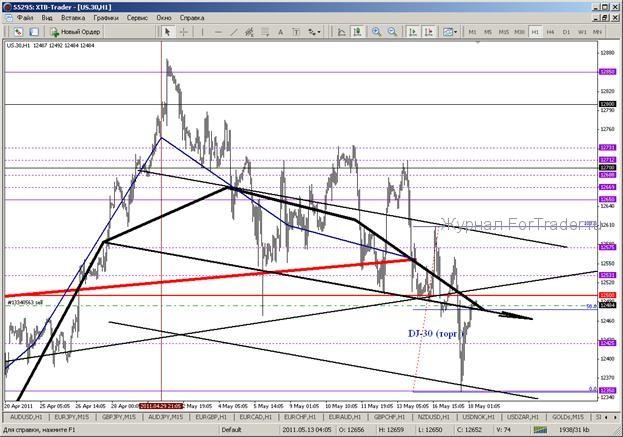The image size is (623, 437).
Task: Select the arrow cursor tool
Action: (167, 32)
